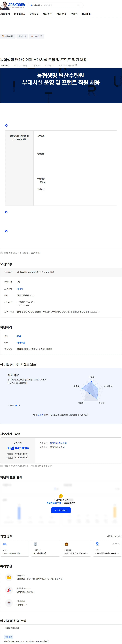Click the 로그인/회원가입 button
The width and height of the screenshot is (122, 644).
pyautogui.click(x=61, y=510)
